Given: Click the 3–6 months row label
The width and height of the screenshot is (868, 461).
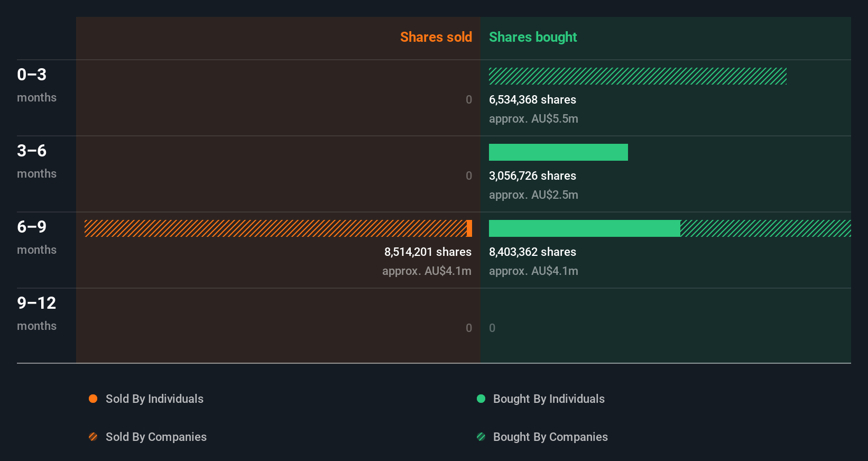Looking at the screenshot, I should [36, 161].
